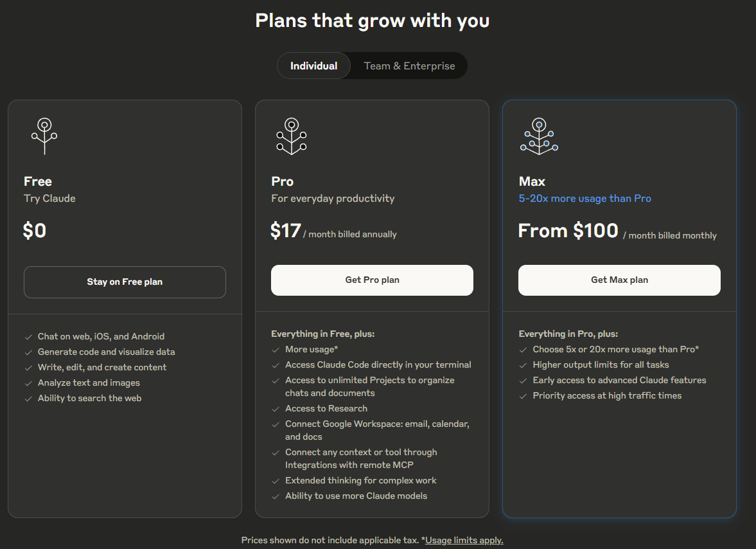Select the Individual plans toggle
Viewport: 756px width, 549px height.
click(x=313, y=66)
